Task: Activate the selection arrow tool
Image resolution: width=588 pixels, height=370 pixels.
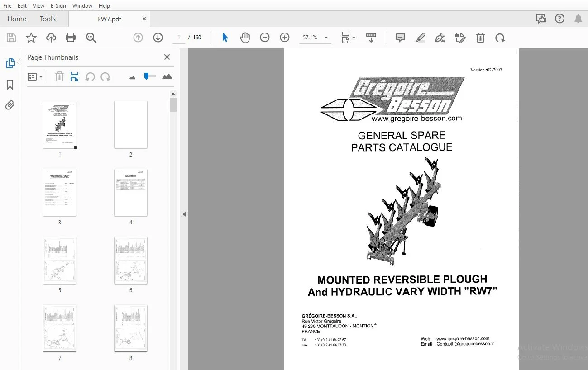Action: click(225, 38)
